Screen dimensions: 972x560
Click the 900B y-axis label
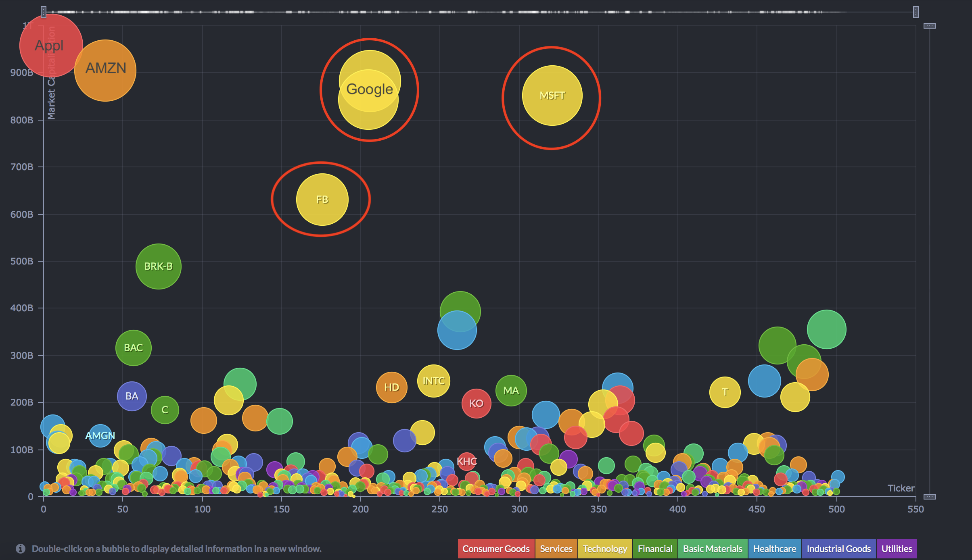pyautogui.click(x=22, y=73)
